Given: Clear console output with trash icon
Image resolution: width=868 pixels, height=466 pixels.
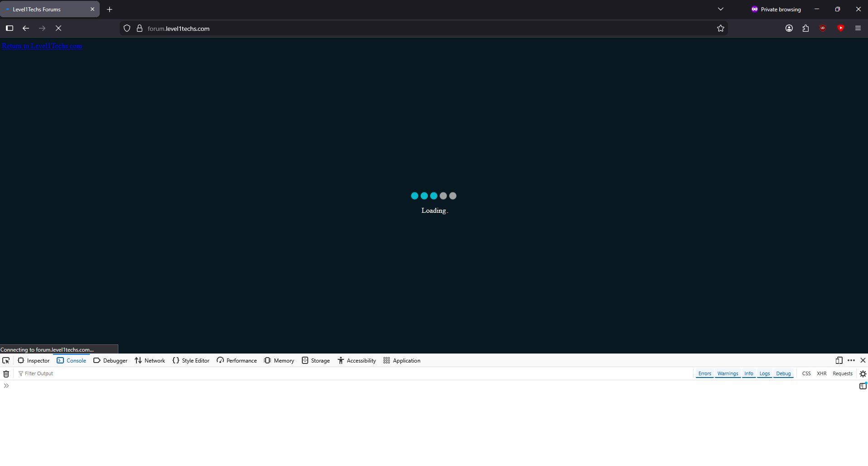Looking at the screenshot, I should (x=6, y=374).
